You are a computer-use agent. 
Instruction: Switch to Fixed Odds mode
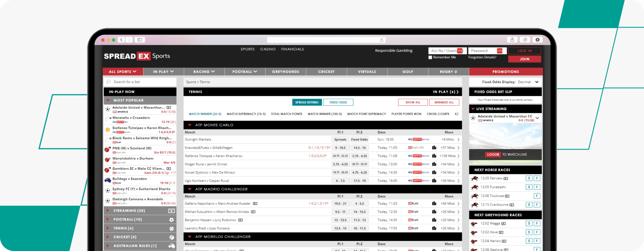point(338,102)
